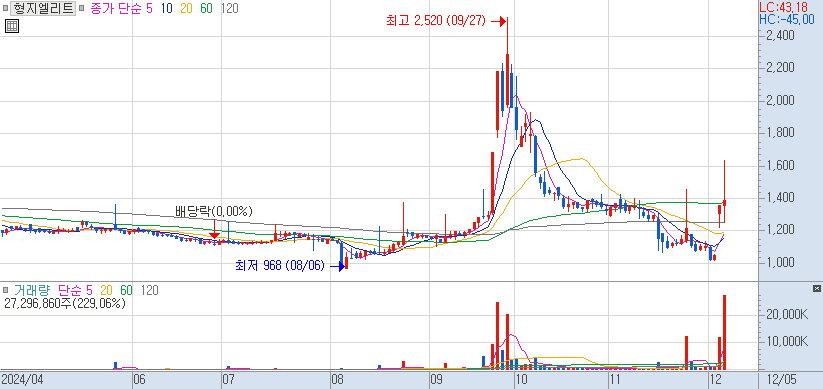This screenshot has height=389, width=823.
Task: Click the blue 10-day moving average label
Action: click(x=168, y=8)
